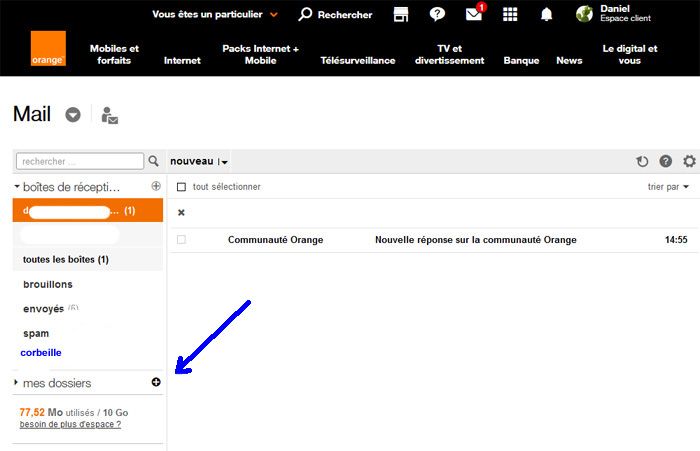Image resolution: width=700 pixels, height=451 pixels.
Task: Click Daniel's profile avatar
Action: click(x=584, y=14)
